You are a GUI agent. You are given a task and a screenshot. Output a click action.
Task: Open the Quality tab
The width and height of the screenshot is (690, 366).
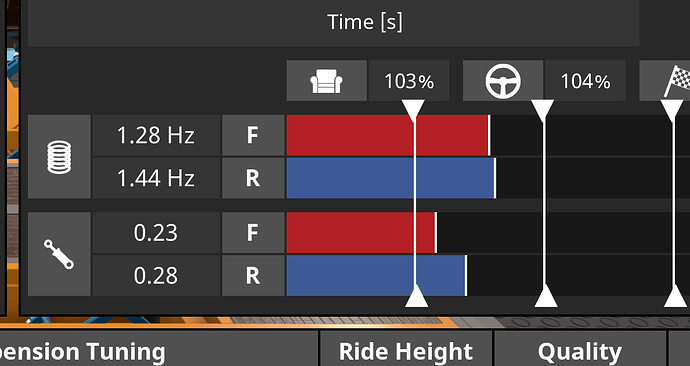(580, 350)
